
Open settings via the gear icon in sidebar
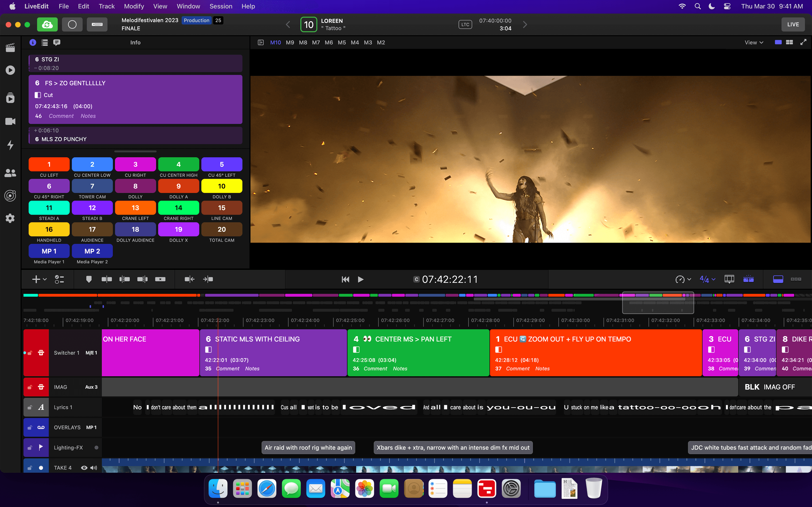click(x=10, y=218)
